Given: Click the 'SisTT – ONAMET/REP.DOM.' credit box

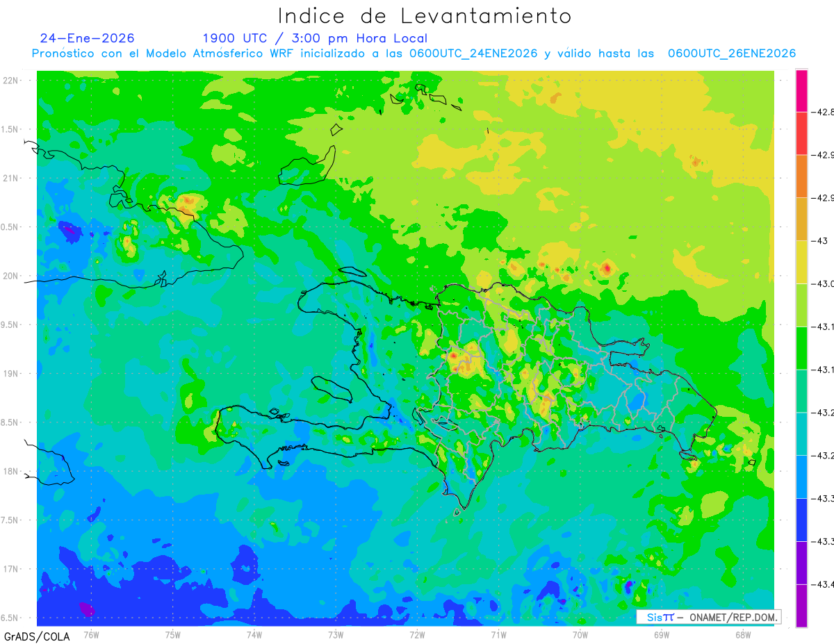Looking at the screenshot, I should pos(708,617).
